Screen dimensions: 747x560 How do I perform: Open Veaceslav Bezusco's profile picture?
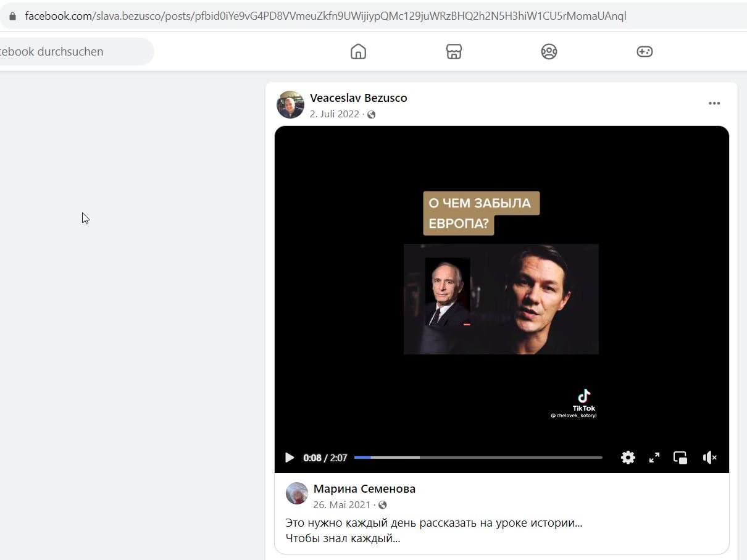[290, 105]
